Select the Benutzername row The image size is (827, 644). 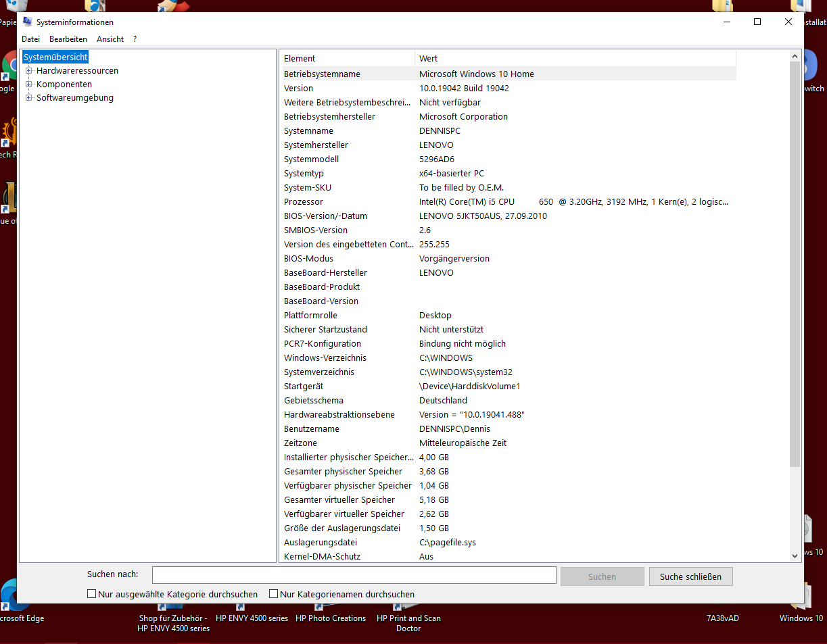point(509,429)
